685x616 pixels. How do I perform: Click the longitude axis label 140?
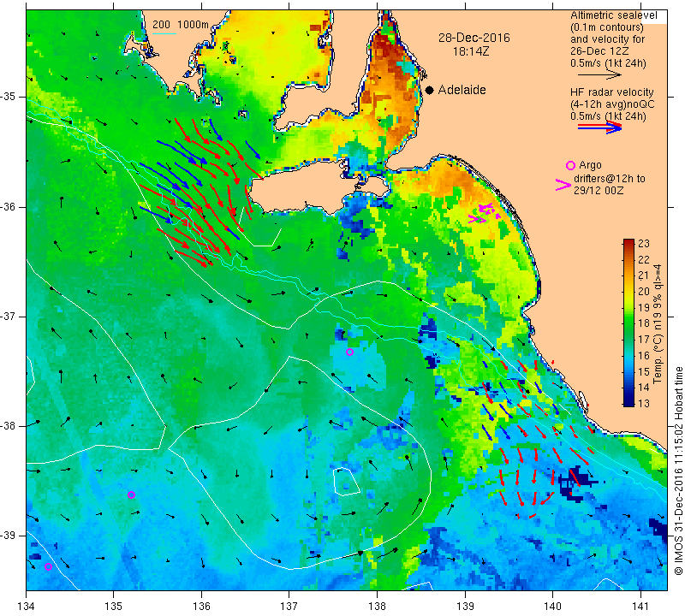click(552, 606)
